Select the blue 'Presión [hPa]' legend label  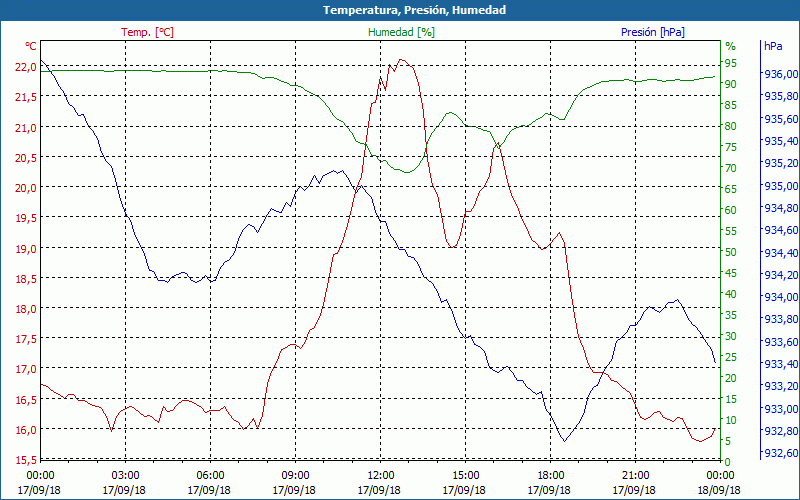click(653, 32)
